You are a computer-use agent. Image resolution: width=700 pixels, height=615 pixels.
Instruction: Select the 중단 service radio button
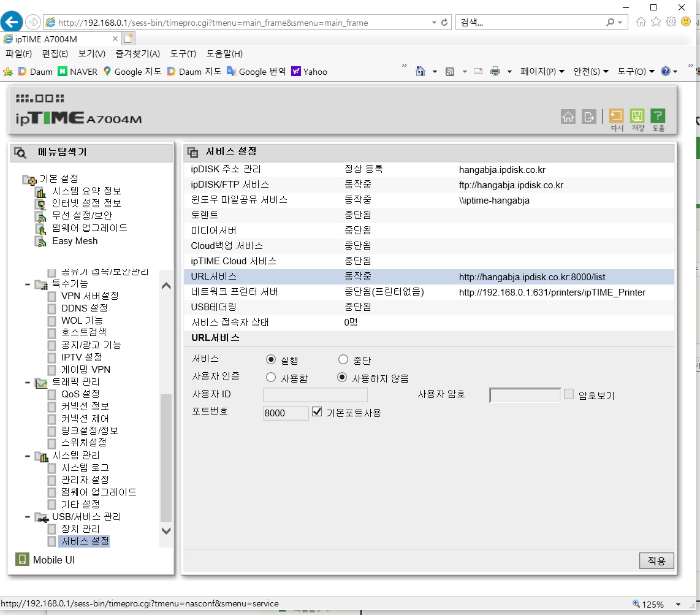[343, 359]
